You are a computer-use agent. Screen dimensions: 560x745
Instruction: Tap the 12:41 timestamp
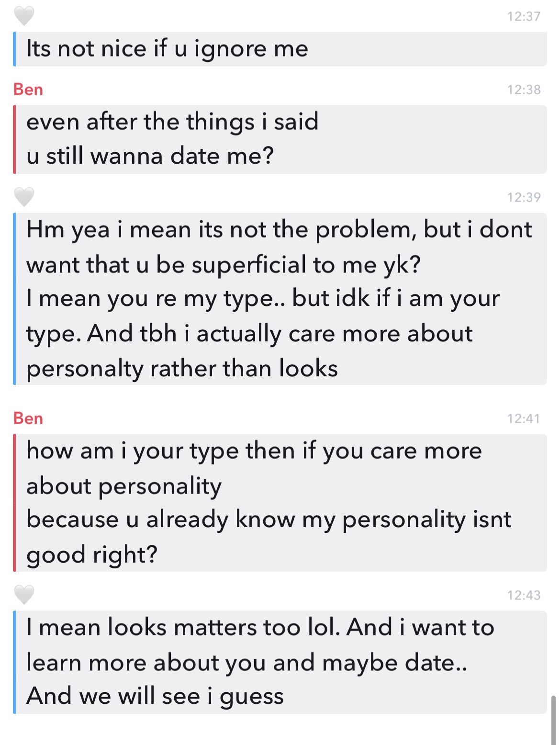click(x=524, y=418)
